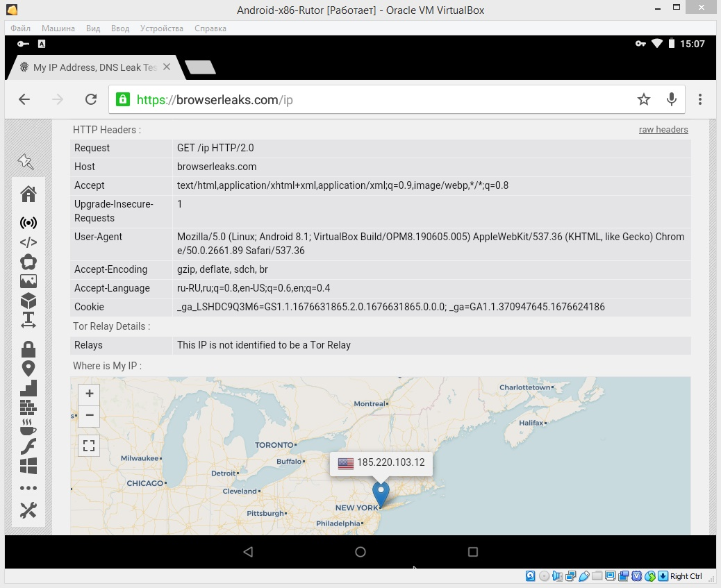Open the Canvas image icon in sidebar
721x588 pixels.
click(28, 281)
